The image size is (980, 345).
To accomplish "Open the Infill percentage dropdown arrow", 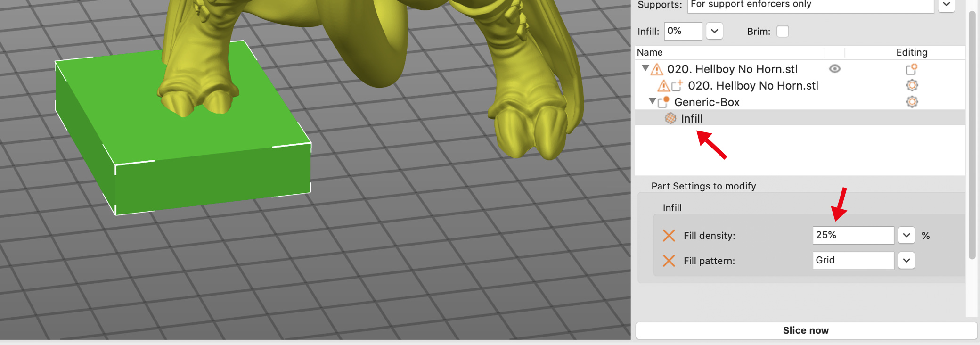I will pyautogui.click(x=714, y=31).
